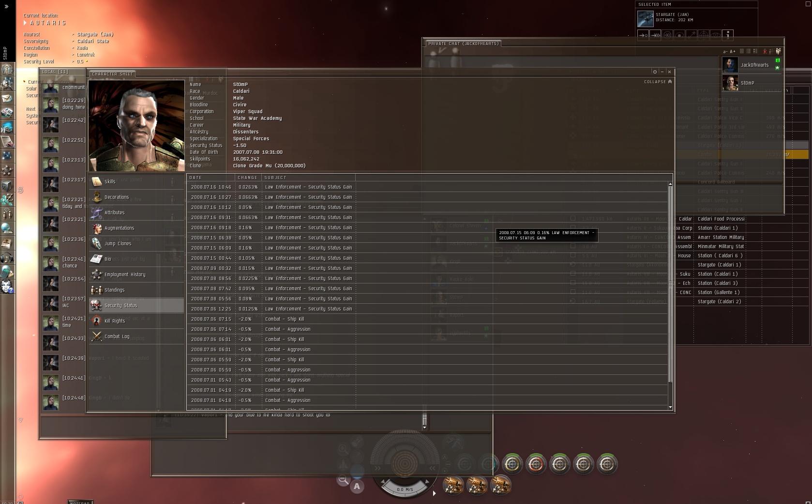Switch to the Local [11] chat tab
Image resolution: width=812 pixels, height=504 pixels.
point(55,72)
